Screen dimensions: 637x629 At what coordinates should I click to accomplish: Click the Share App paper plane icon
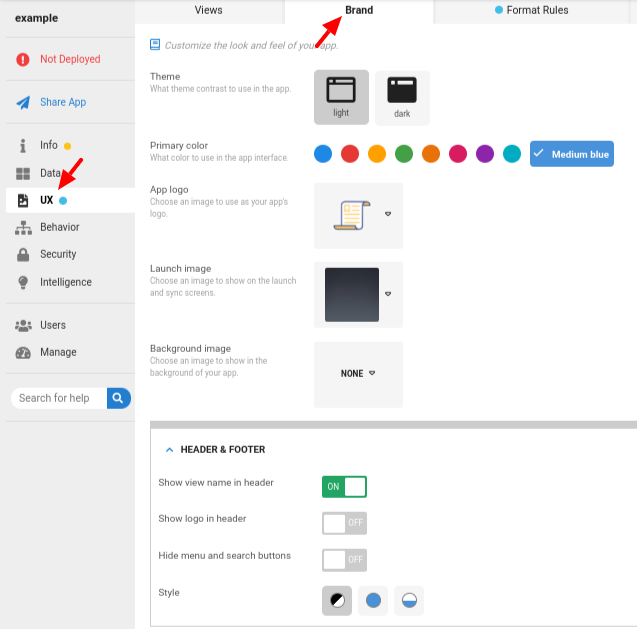point(23,102)
